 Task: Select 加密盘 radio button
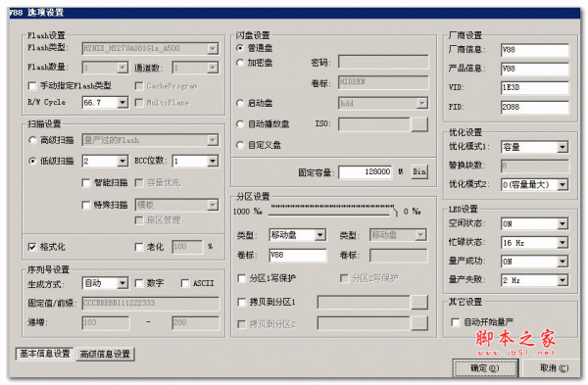240,63
